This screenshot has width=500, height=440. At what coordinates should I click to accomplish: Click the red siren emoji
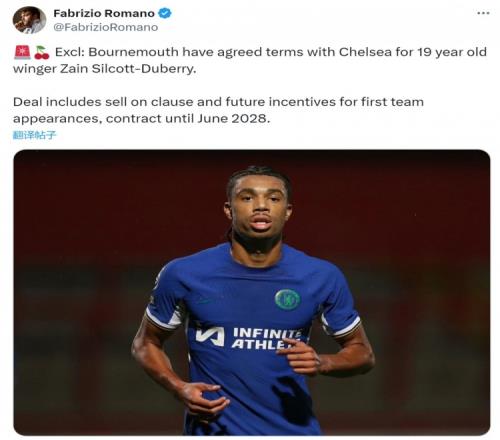(22, 53)
